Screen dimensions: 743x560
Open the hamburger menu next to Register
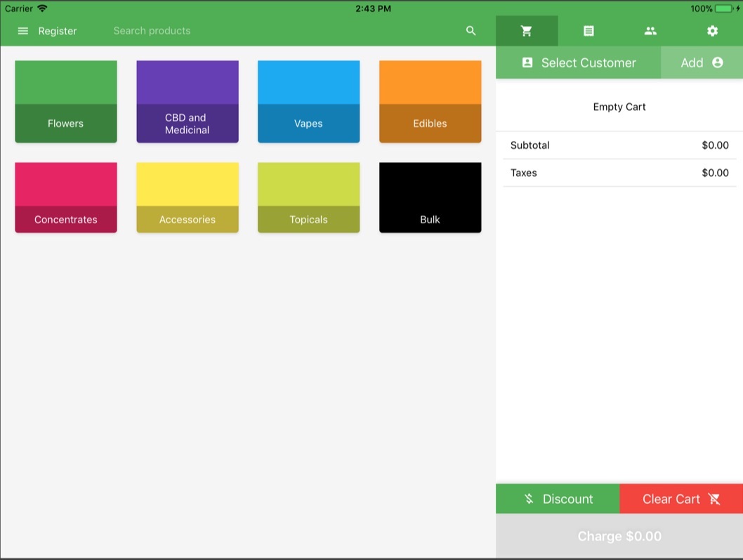[23, 31]
